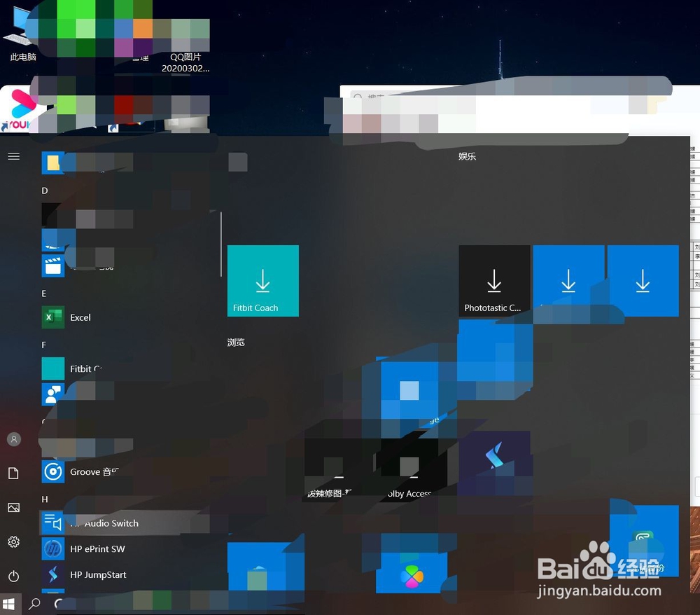Screen dimensions: 700x615
Task: Select the 浏览 tile group title
Action: (236, 342)
